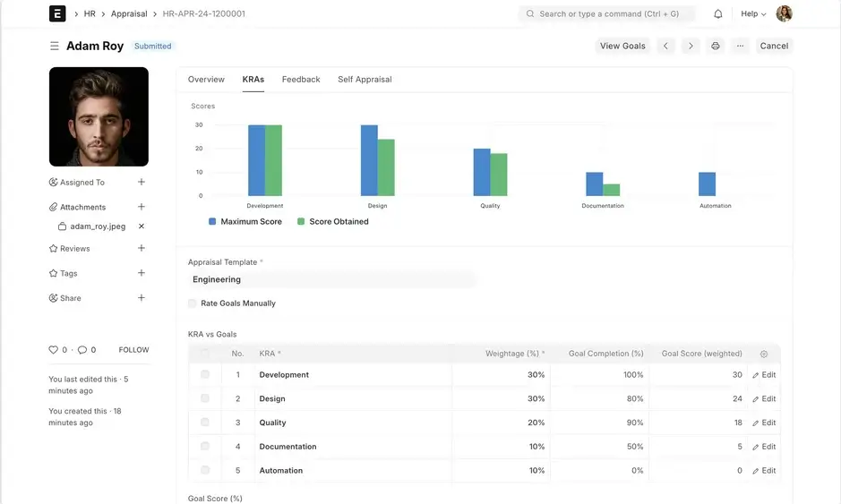Open the three-dot more options menu
This screenshot has height=504, width=841.
coord(740,46)
